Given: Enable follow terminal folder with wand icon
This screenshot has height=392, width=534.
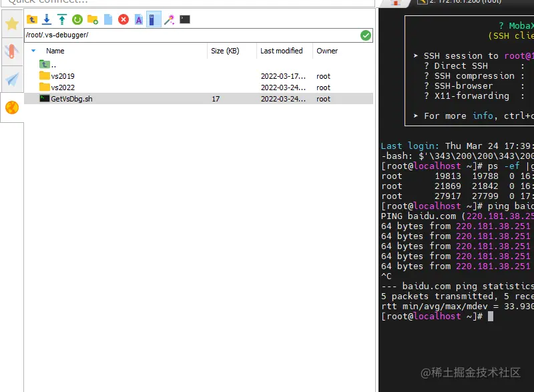Looking at the screenshot, I should coord(168,19).
